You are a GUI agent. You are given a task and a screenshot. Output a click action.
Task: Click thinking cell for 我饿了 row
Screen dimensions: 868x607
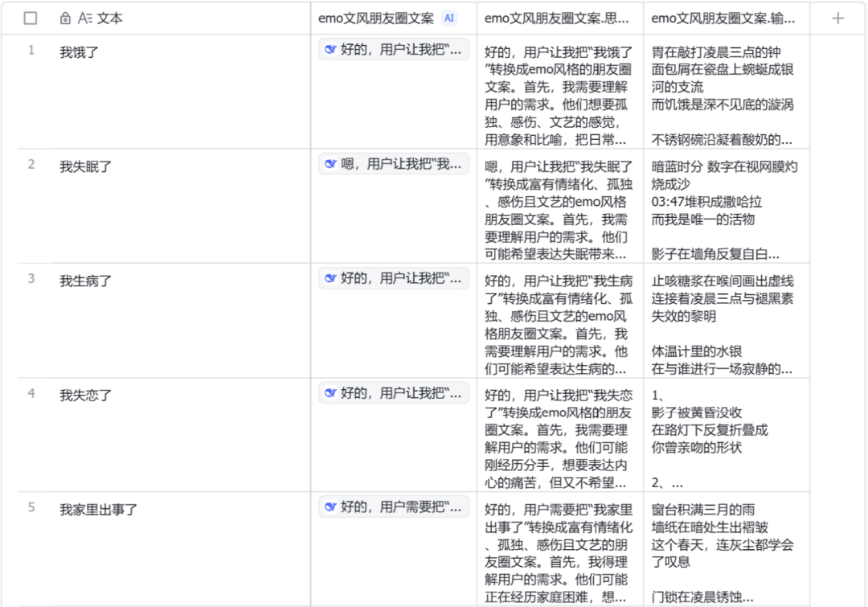560,92
